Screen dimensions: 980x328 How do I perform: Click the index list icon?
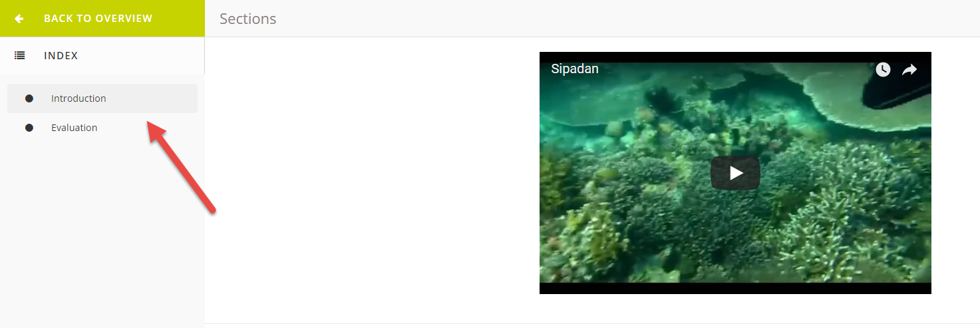point(19,56)
